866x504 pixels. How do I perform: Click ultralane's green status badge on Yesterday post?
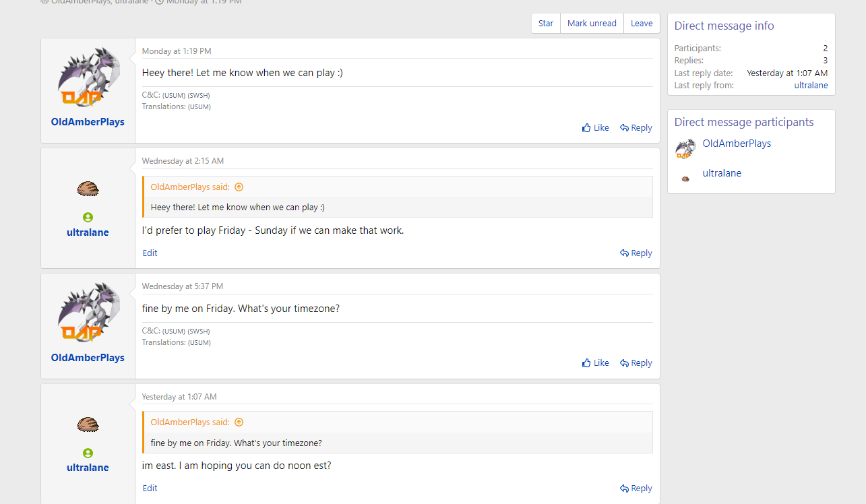(x=88, y=453)
